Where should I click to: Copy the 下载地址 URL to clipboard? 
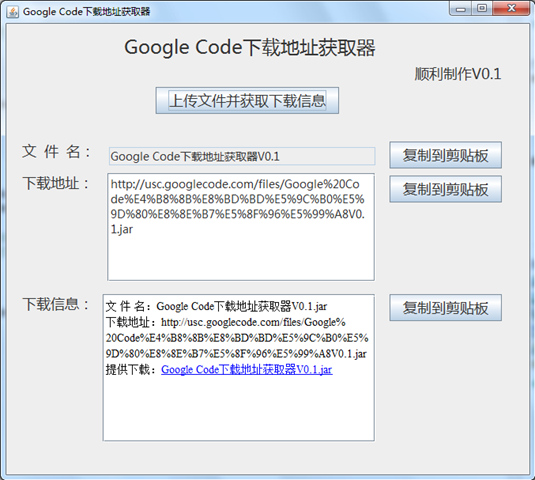(445, 189)
